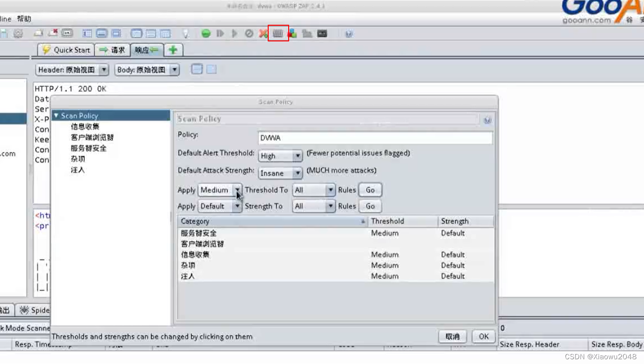
Task: Click the Policy name field DVWA
Action: pos(375,138)
